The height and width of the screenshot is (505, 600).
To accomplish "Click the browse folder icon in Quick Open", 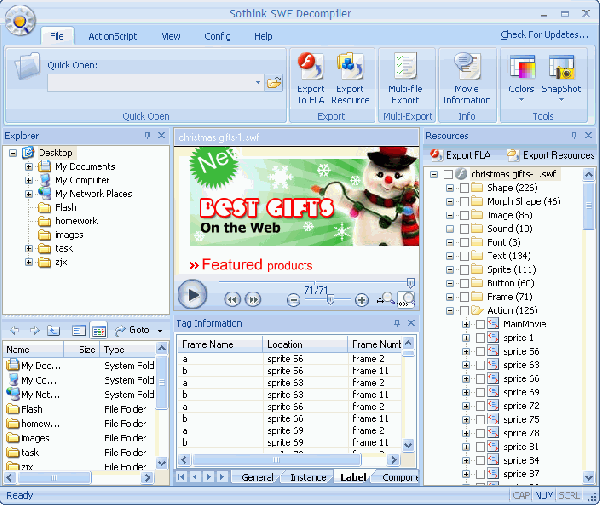I will click(274, 83).
